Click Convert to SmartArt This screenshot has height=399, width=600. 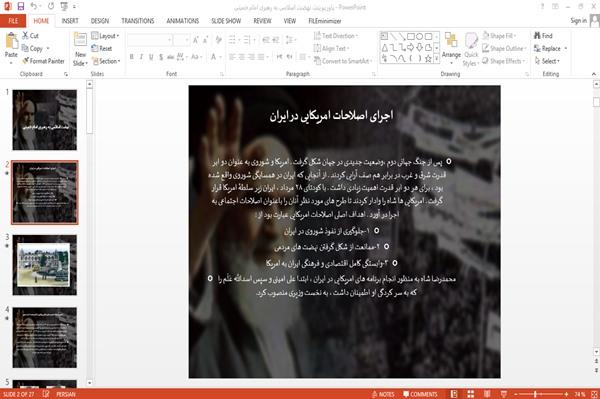click(342, 61)
